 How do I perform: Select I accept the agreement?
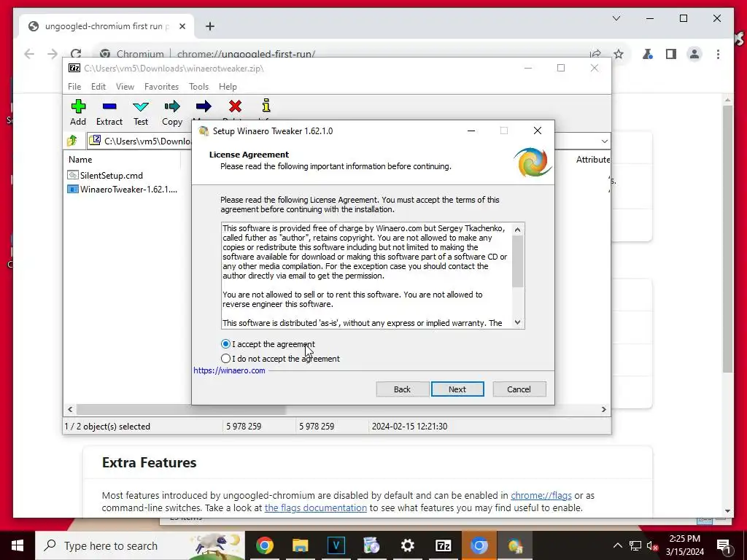click(268, 344)
